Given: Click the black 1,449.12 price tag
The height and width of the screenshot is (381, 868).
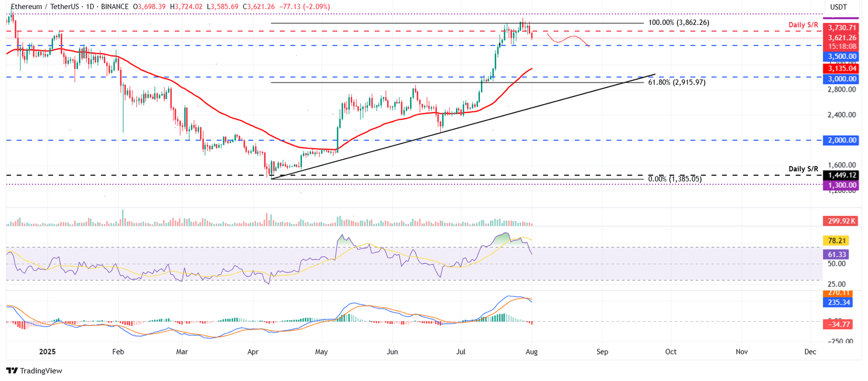Looking at the screenshot, I should point(840,175).
